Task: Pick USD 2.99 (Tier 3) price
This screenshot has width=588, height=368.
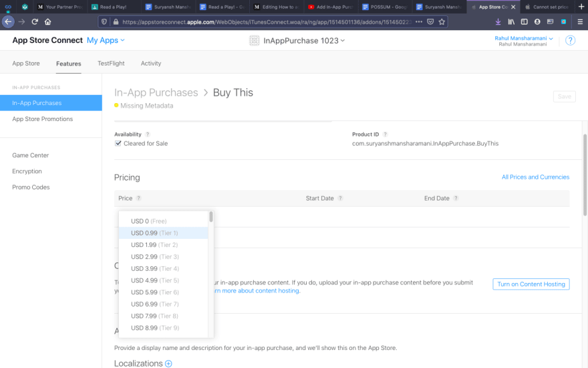Action: pos(163,257)
